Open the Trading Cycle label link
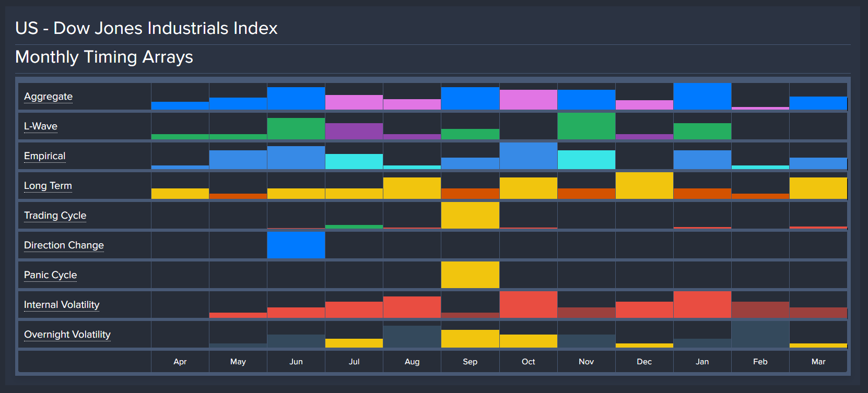 click(x=55, y=216)
